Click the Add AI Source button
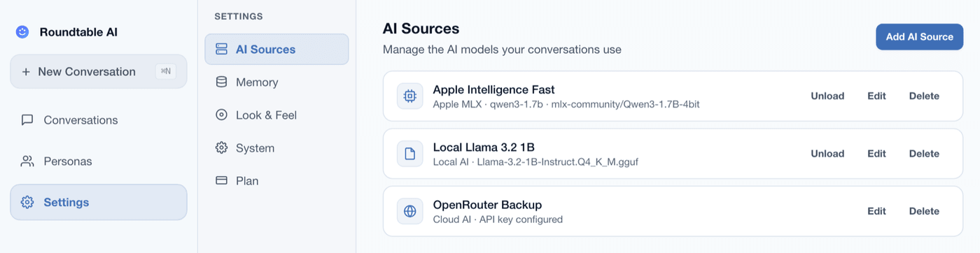Image resolution: width=980 pixels, height=253 pixels. [x=919, y=37]
